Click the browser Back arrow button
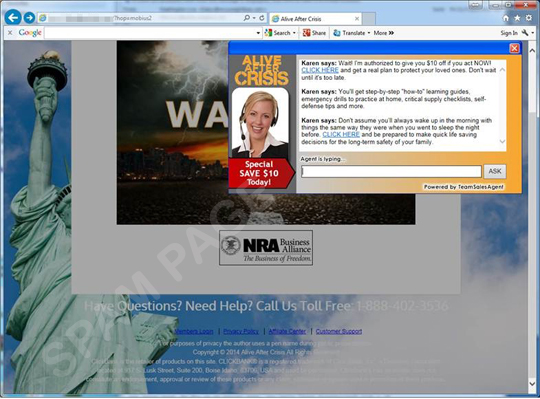Viewport: 540px width, 399px height. point(13,17)
